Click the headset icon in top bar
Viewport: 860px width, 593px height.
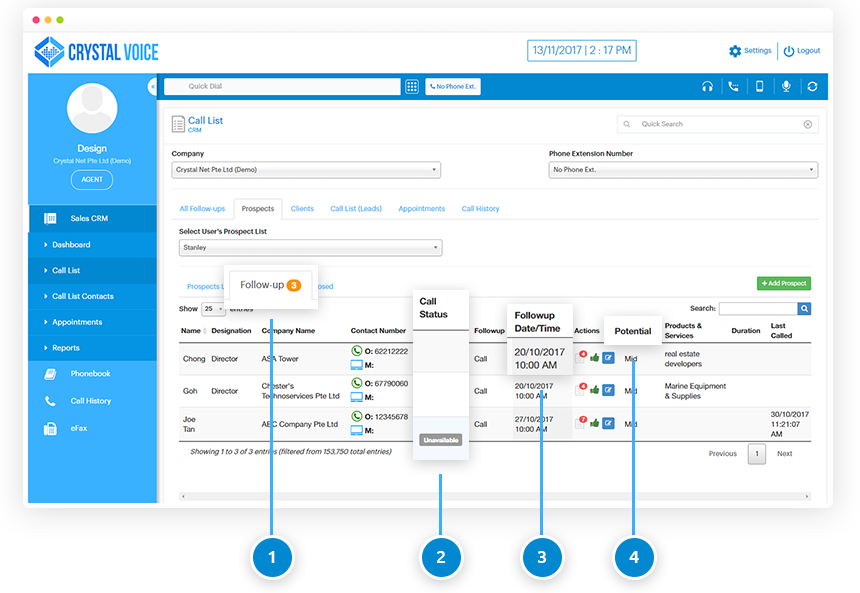(x=707, y=87)
